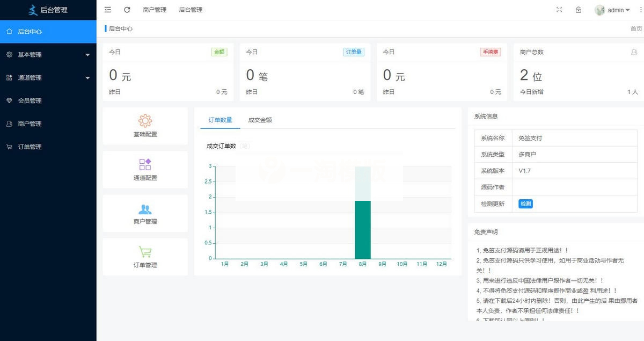Open the admin account dropdown

(x=616, y=9)
